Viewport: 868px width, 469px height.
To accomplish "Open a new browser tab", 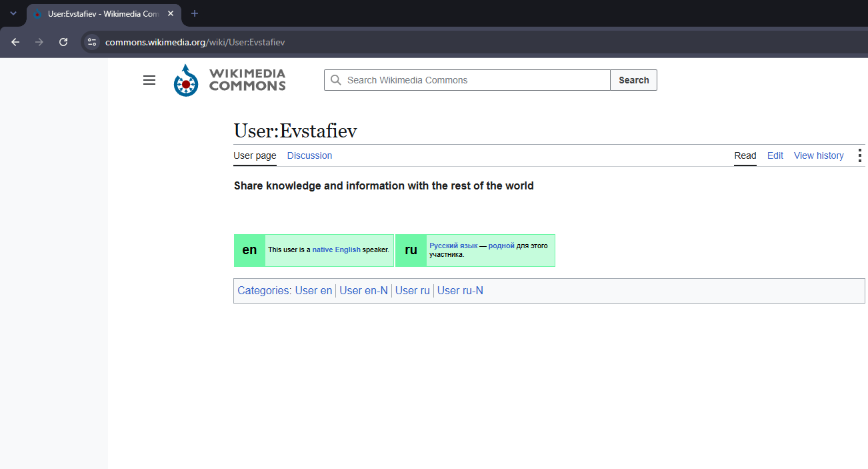I will coord(195,13).
